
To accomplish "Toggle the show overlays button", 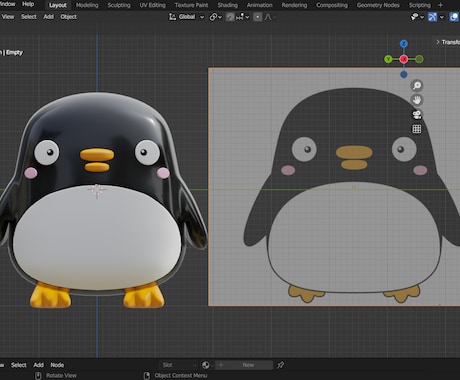I will coord(454,17).
